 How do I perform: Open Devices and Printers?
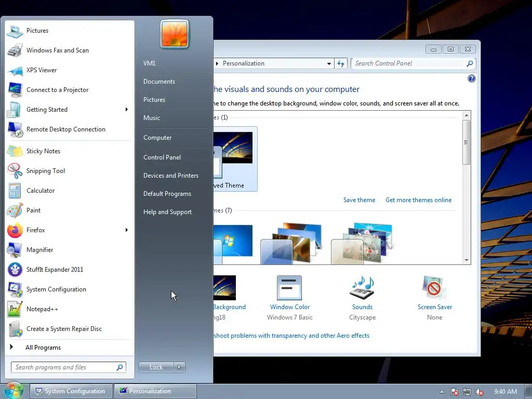click(x=170, y=176)
